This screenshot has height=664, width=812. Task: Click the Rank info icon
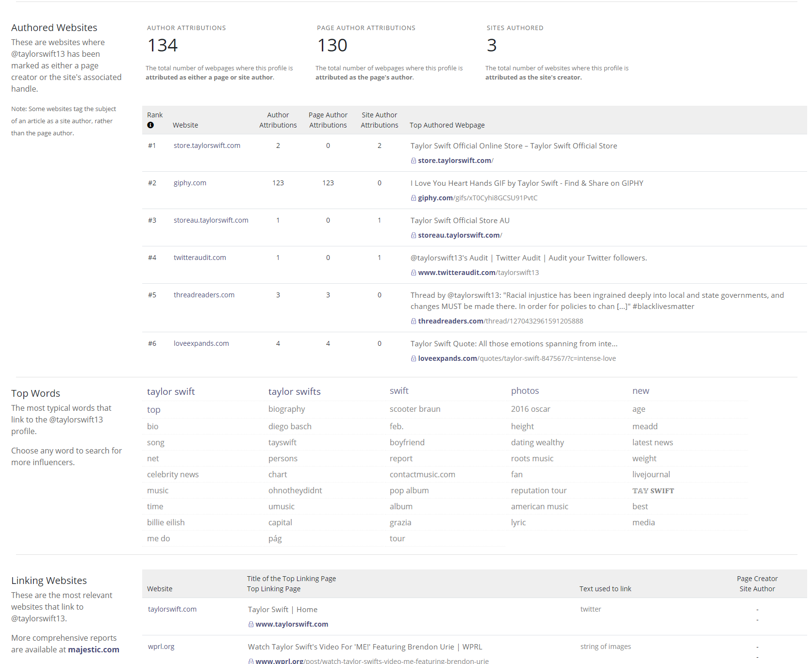point(150,125)
